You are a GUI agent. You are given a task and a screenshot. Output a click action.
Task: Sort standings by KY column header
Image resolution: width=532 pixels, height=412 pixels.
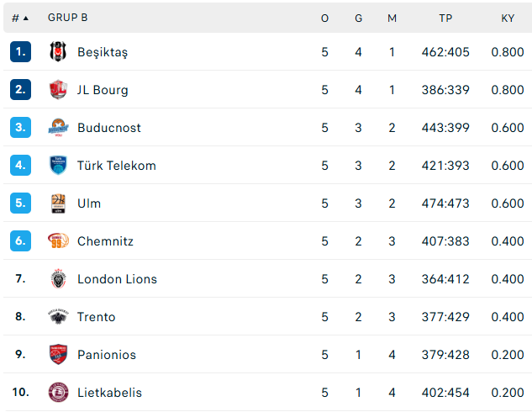click(x=508, y=18)
